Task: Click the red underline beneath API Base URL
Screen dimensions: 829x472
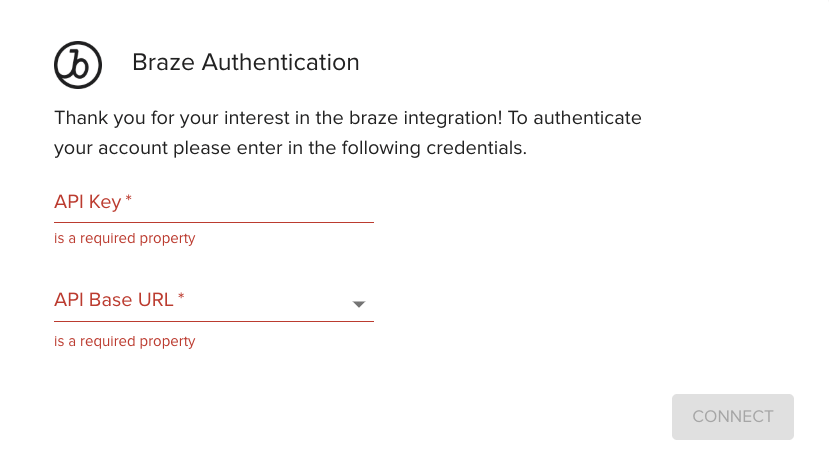Action: (213, 321)
